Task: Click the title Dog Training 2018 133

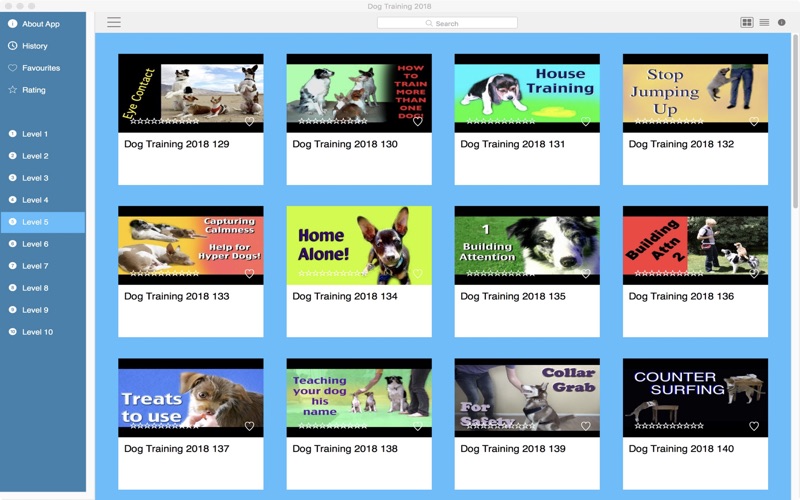Action: coord(177,296)
